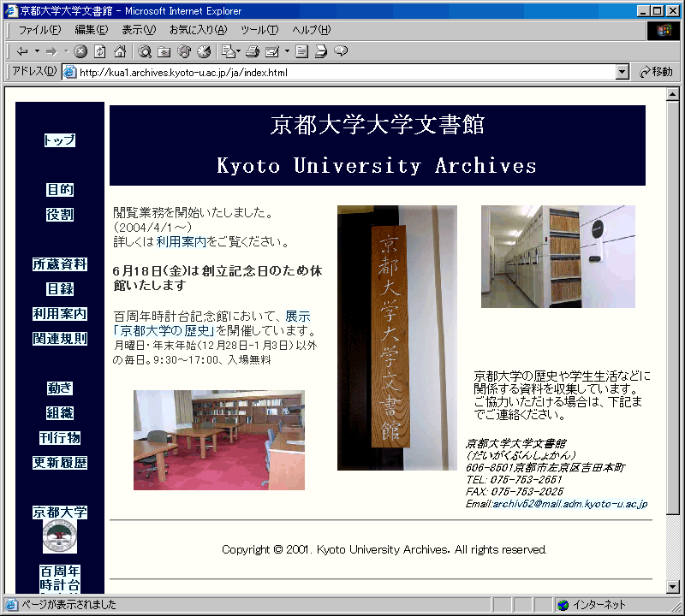This screenshot has width=685, height=616.
Task: Click the Edit page toolbar icon
Action: pyautogui.click(x=272, y=51)
